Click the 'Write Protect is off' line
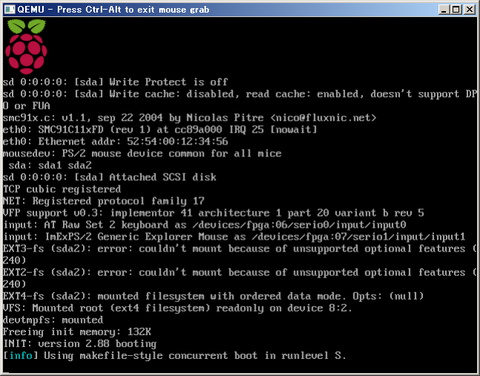The height and width of the screenshot is (376, 480). coord(115,82)
